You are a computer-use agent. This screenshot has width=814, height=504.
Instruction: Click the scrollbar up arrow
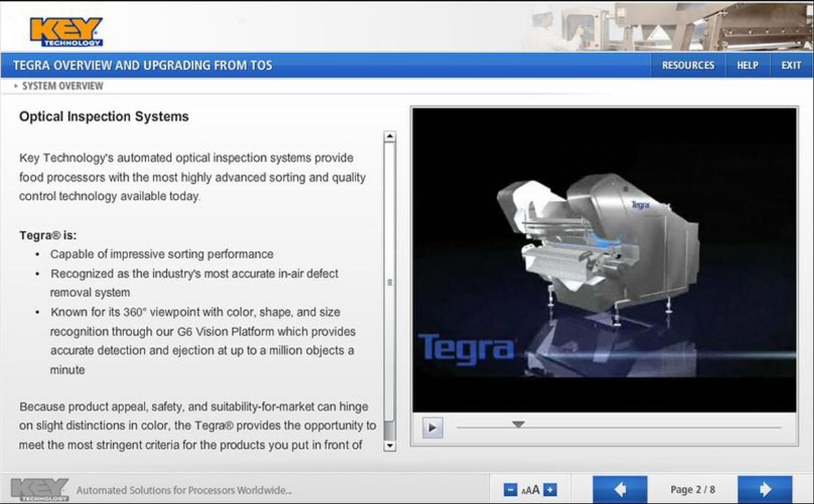pyautogui.click(x=389, y=136)
